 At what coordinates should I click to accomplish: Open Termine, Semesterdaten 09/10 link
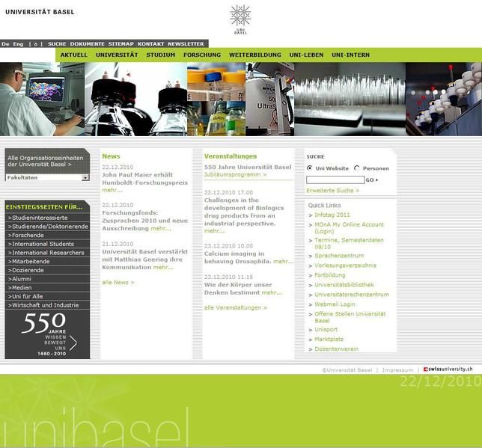tap(349, 243)
